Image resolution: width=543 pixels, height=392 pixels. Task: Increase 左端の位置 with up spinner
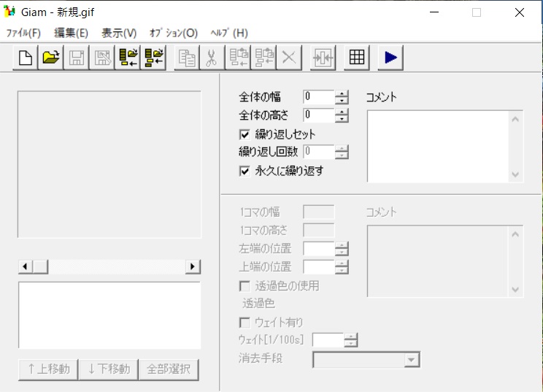(x=342, y=245)
